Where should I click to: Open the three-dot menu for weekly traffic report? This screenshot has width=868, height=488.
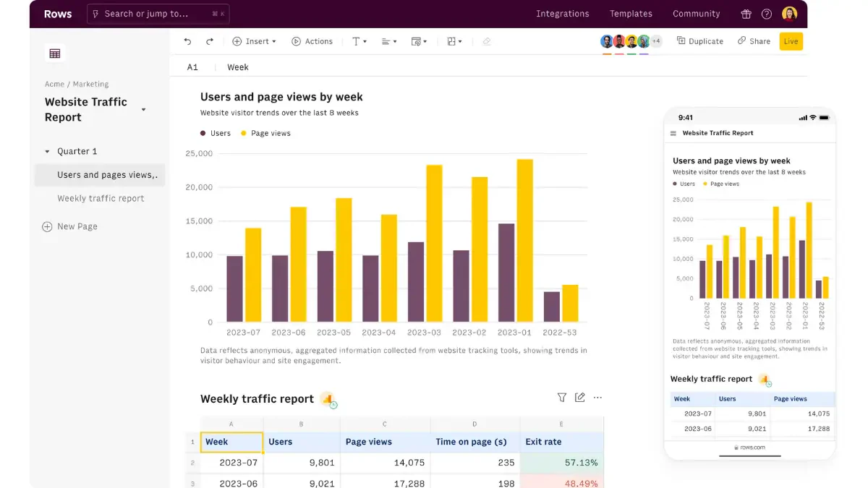(597, 398)
